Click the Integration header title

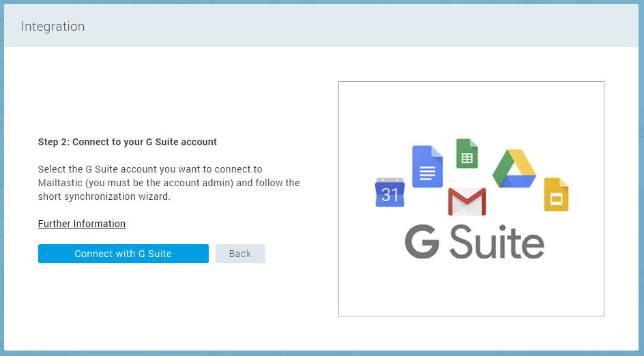(53, 27)
